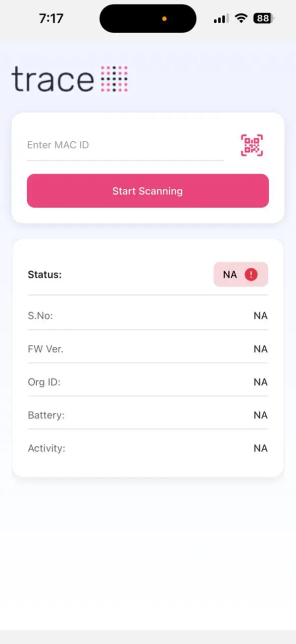Image resolution: width=296 pixels, height=644 pixels.
Task: Select the Org ID row
Action: [x=148, y=382]
